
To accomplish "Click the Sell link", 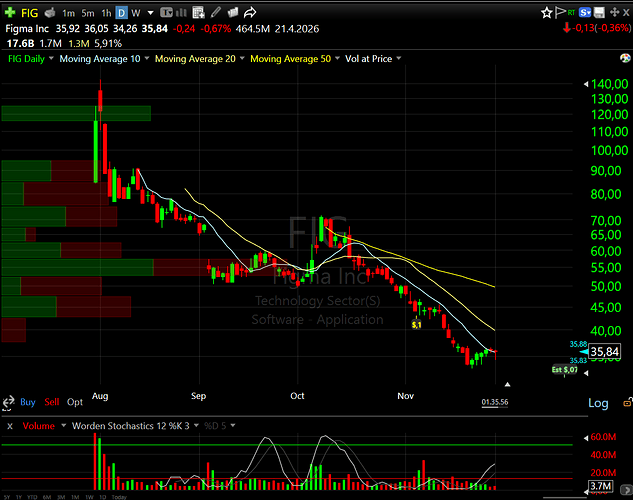I will [x=52, y=402].
